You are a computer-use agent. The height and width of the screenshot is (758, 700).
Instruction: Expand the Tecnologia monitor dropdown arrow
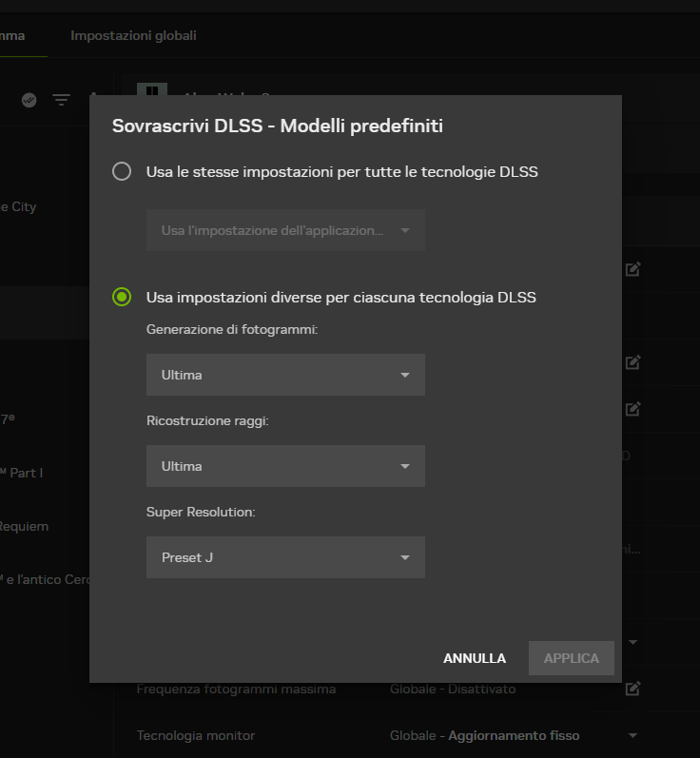tap(632, 736)
